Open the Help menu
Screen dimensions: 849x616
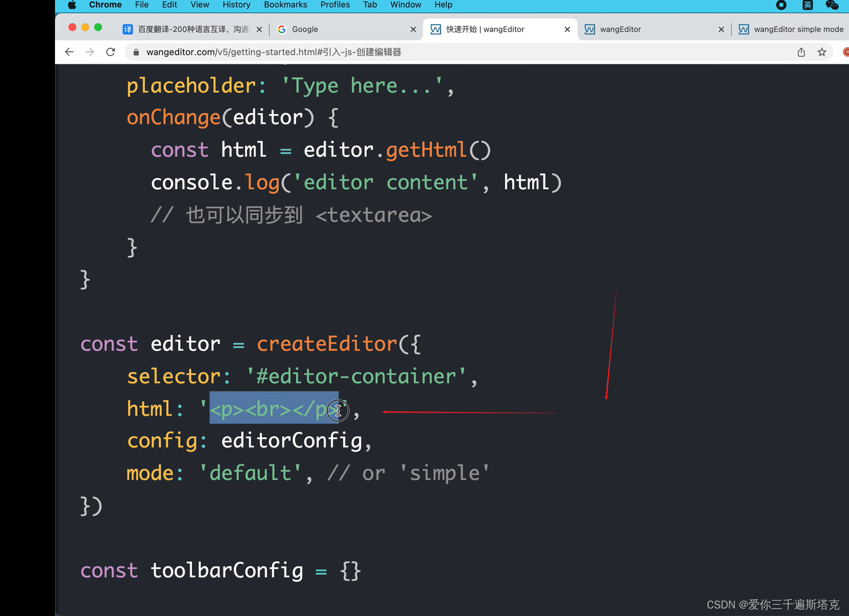click(x=443, y=5)
